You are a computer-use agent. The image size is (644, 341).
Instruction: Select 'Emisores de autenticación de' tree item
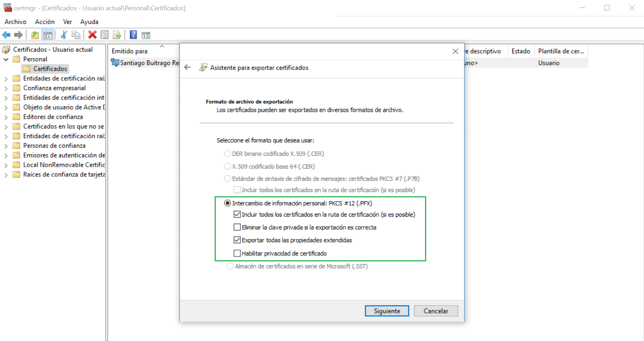click(64, 155)
